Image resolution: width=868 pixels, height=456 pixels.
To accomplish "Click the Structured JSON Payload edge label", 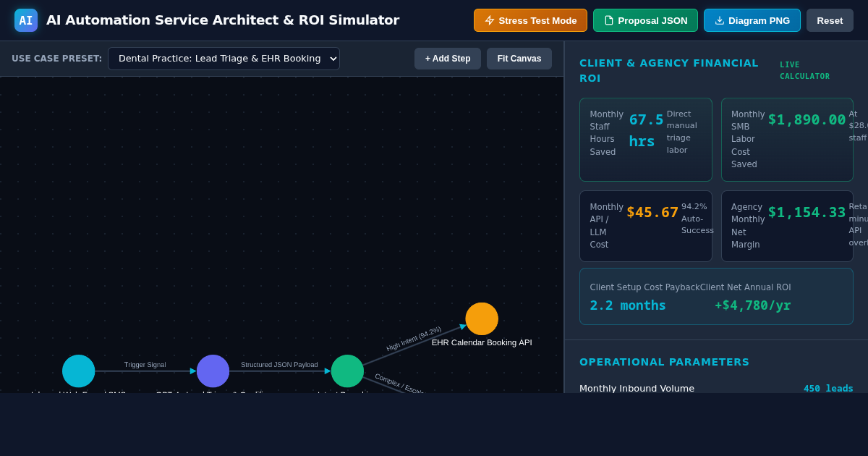I will click(x=279, y=365).
